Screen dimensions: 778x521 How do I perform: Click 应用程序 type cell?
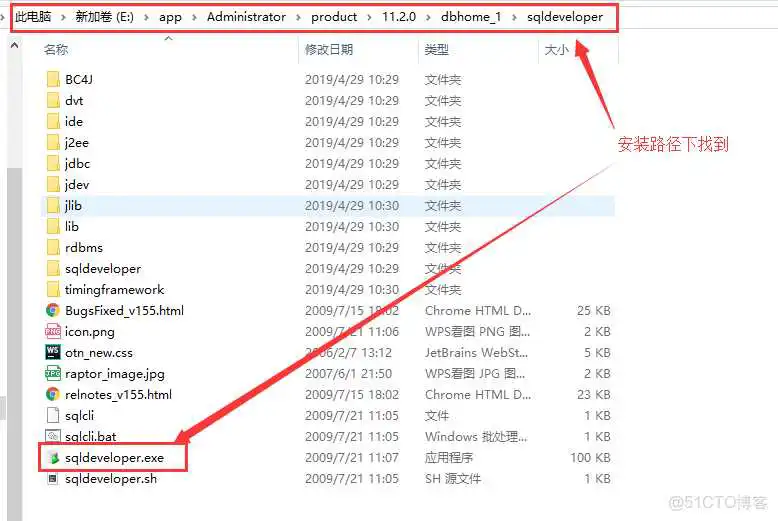(x=449, y=457)
